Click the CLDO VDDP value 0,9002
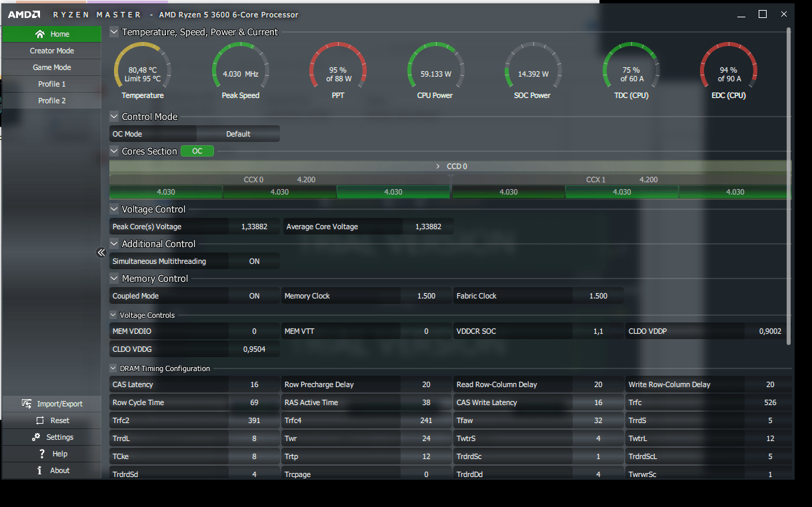This screenshot has height=507, width=812. [x=770, y=331]
